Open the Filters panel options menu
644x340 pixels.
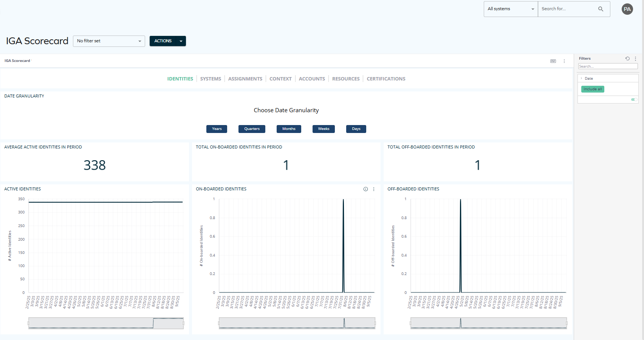[x=635, y=59]
